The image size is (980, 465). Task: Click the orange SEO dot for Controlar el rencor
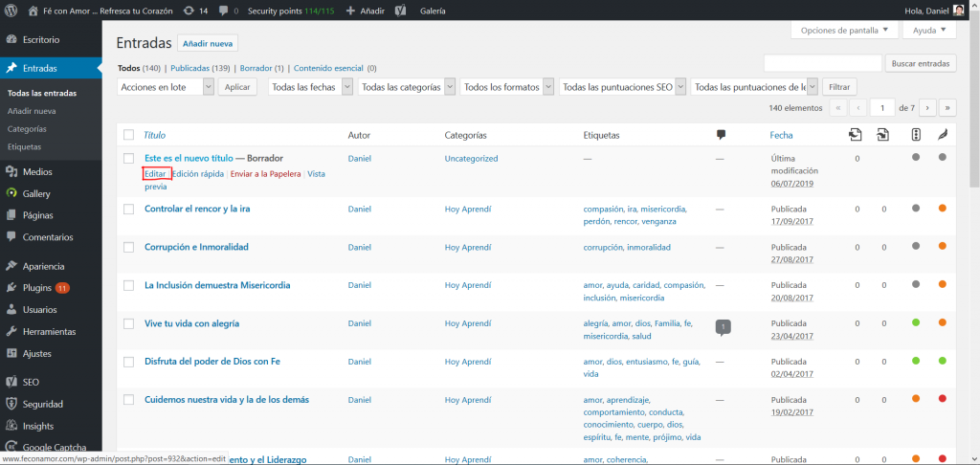943,208
